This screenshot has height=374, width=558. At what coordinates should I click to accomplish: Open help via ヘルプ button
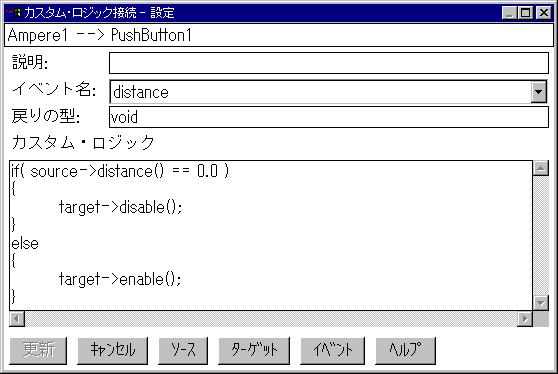405,351
